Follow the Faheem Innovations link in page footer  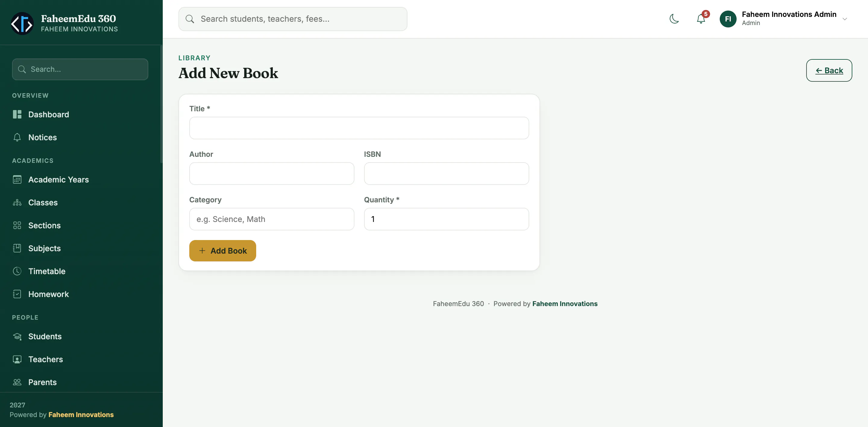tap(565, 304)
